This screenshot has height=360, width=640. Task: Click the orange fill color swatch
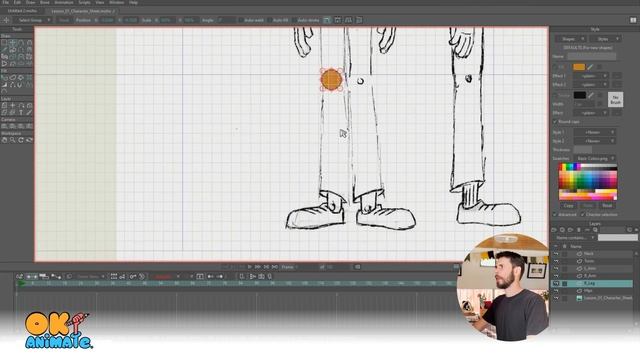579,67
